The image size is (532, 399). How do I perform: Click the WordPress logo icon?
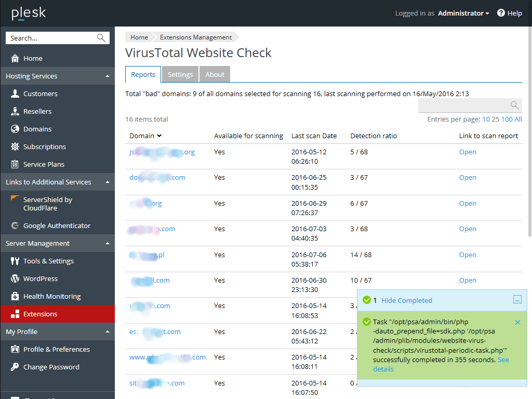coord(15,278)
